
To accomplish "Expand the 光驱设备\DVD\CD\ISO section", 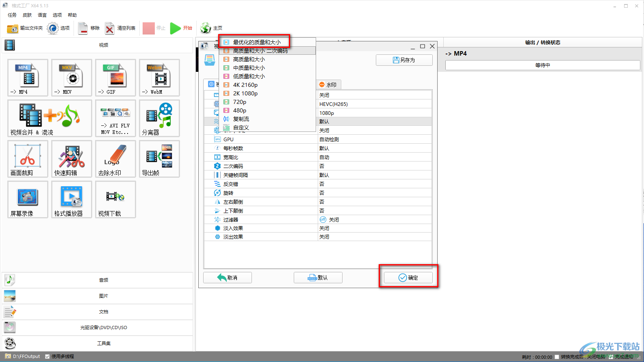I will [x=98, y=328].
